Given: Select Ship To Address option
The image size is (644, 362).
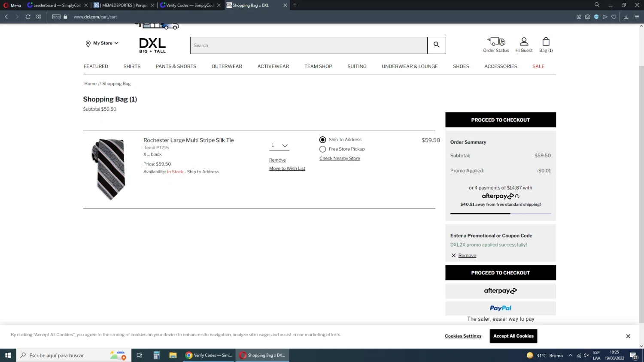Looking at the screenshot, I should 322,140.
